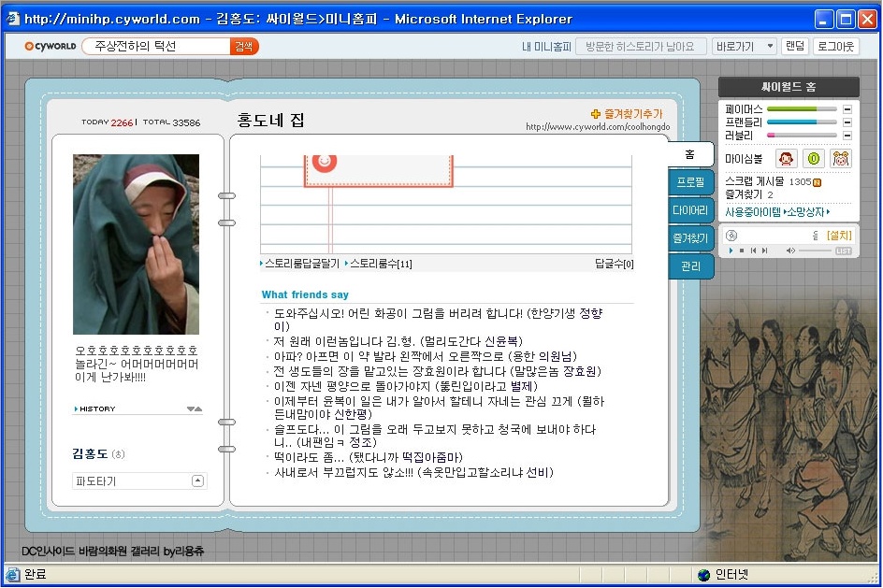This screenshot has width=883, height=588.
Task: Open the 파도타기 dropdown
Action: pyautogui.click(x=139, y=481)
